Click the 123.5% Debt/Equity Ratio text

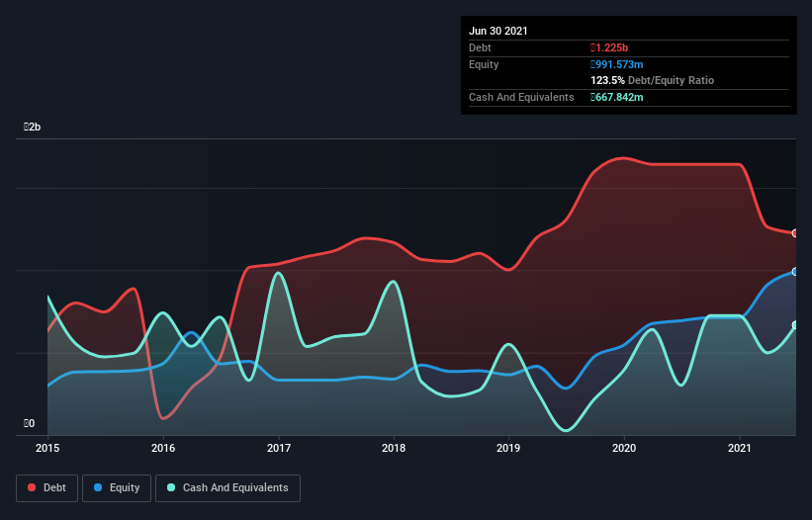(x=653, y=80)
